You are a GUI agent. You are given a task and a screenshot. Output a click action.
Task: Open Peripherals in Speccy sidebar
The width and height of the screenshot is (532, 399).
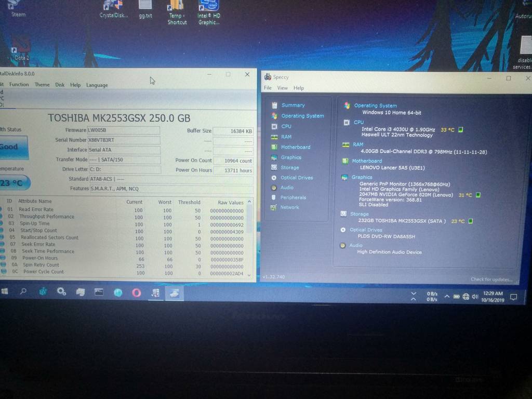[x=293, y=197]
